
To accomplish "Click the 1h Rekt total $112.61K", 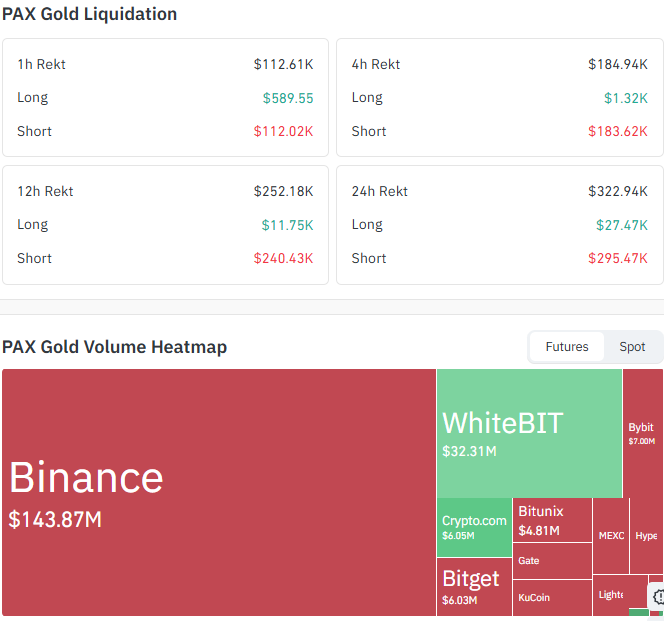I will 283,64.
